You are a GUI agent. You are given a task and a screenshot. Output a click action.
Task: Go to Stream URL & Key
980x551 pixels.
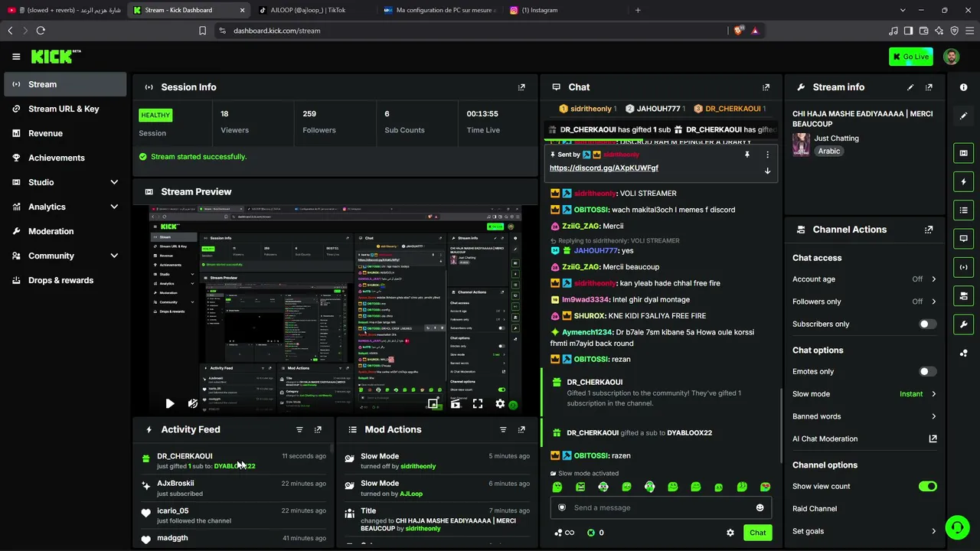[65, 109]
